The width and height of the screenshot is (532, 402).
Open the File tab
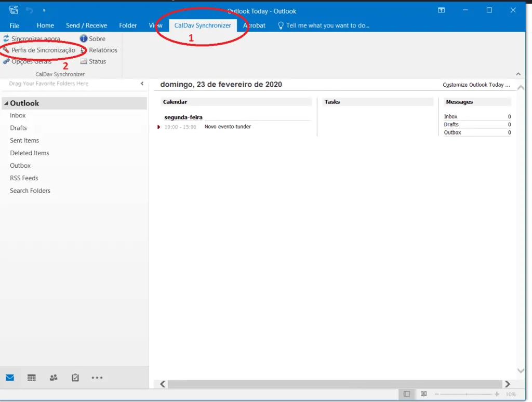(x=14, y=25)
